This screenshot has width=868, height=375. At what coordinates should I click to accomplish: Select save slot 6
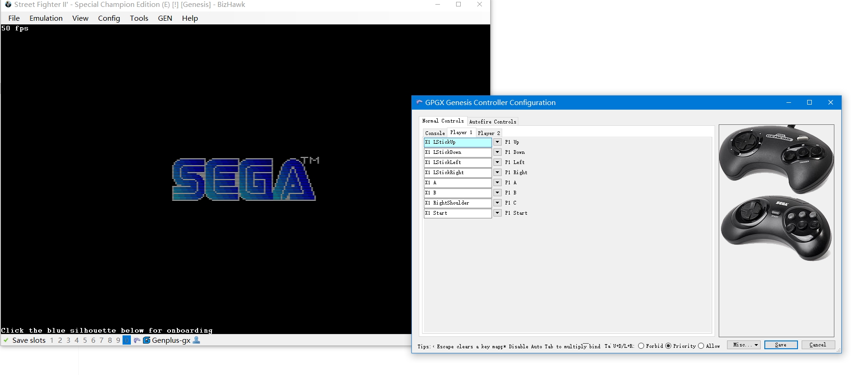[93, 340]
